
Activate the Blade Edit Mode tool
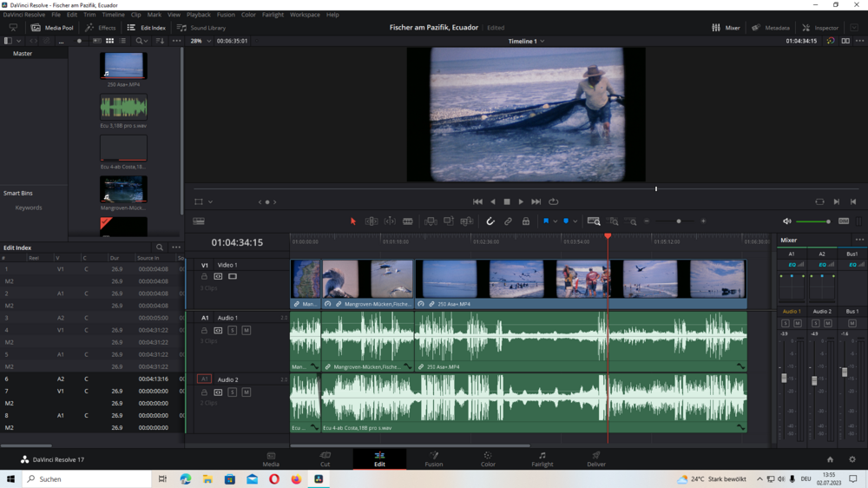tap(407, 221)
